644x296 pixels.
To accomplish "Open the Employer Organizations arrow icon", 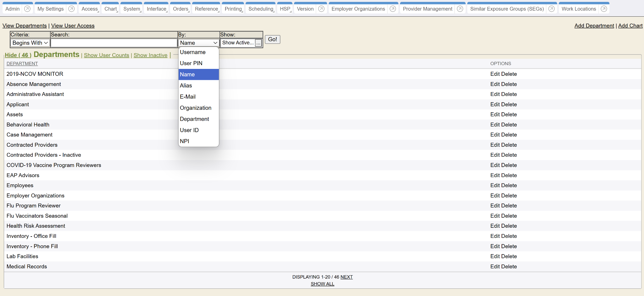I will [x=392, y=9].
